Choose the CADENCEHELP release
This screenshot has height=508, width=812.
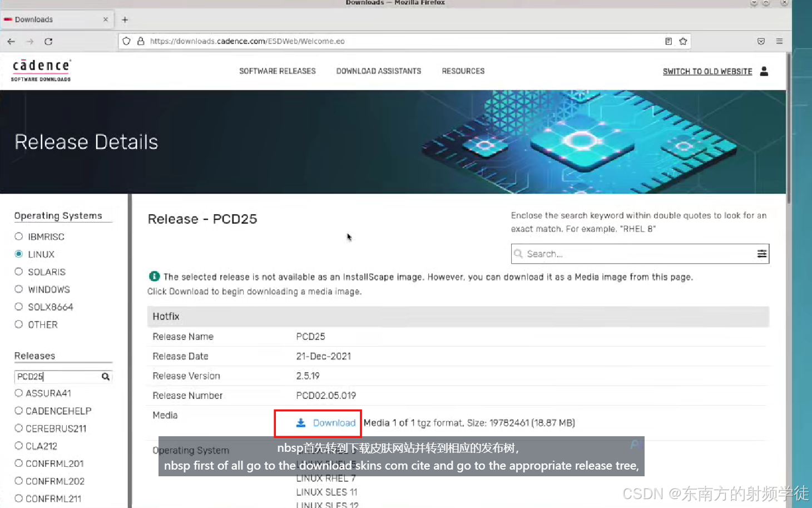point(19,411)
